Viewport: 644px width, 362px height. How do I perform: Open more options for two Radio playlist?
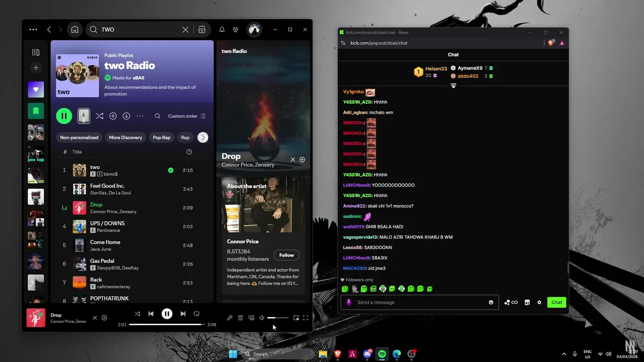(x=140, y=116)
